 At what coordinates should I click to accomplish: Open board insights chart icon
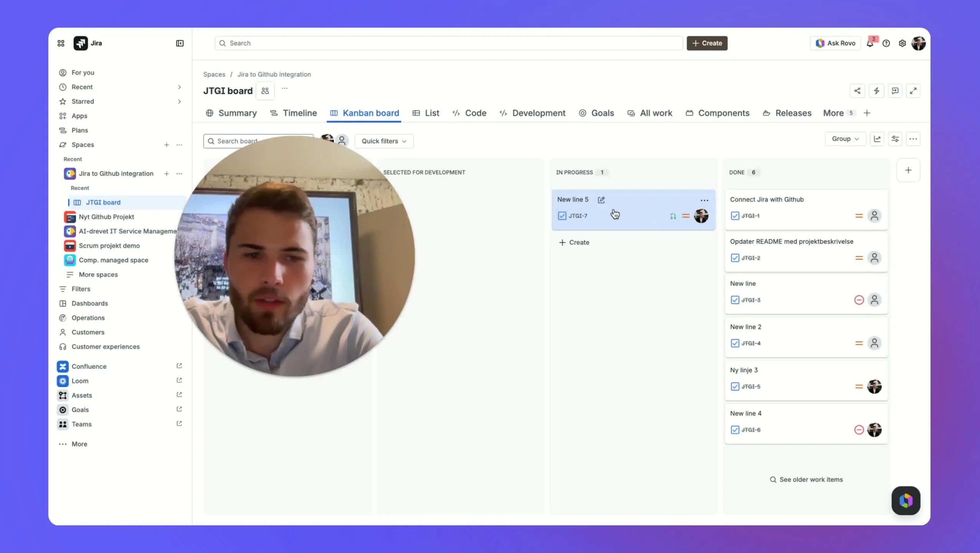877,139
